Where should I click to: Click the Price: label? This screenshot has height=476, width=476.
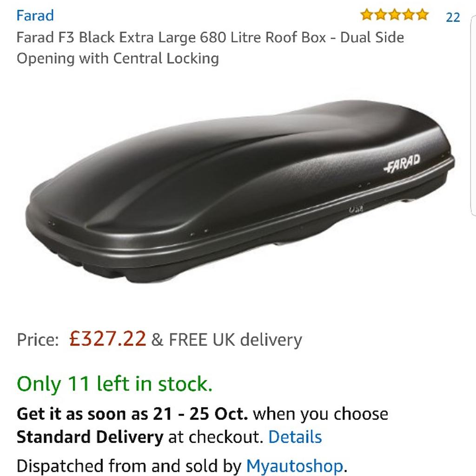[x=38, y=339]
